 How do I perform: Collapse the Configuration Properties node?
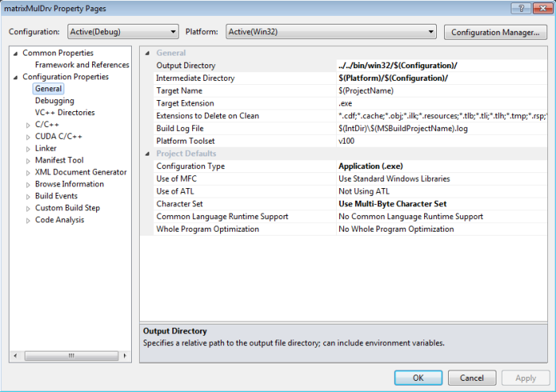tap(16, 77)
